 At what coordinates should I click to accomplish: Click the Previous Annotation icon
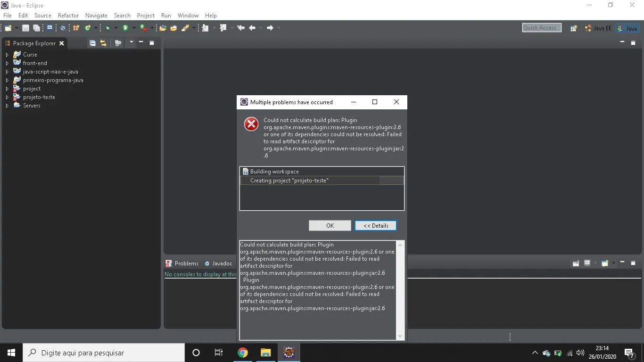(223, 28)
